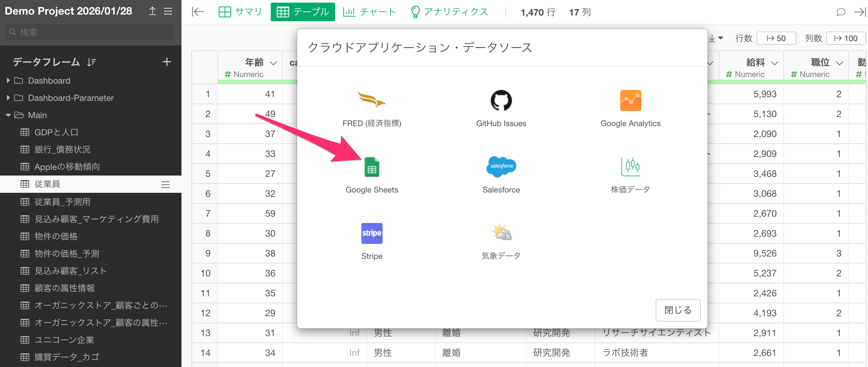
Task: Select the GitHub Issues data source
Action: click(x=501, y=101)
